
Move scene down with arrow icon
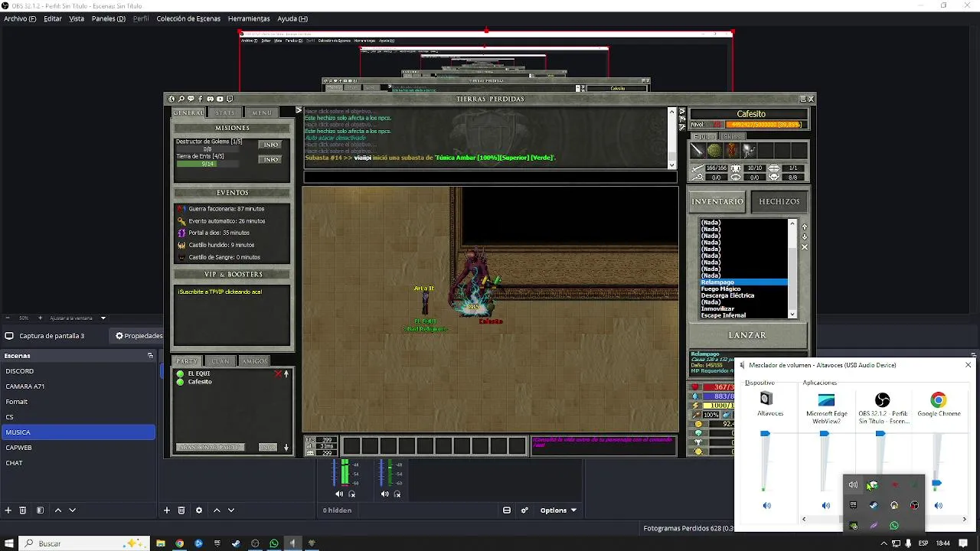point(73,510)
